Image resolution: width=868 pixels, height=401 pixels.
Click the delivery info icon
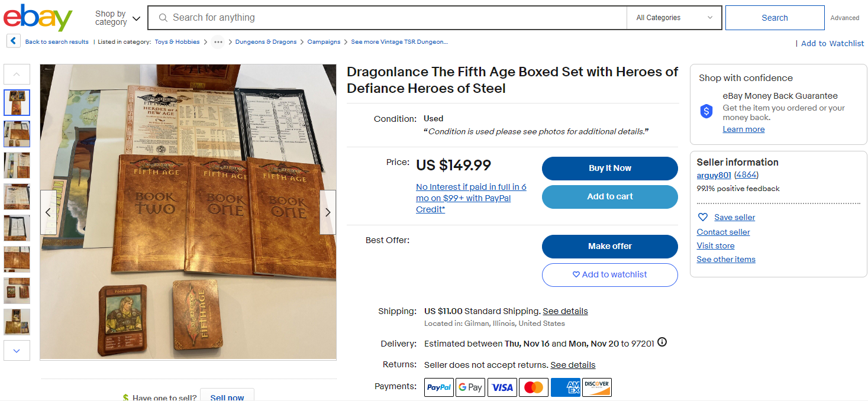pos(662,342)
